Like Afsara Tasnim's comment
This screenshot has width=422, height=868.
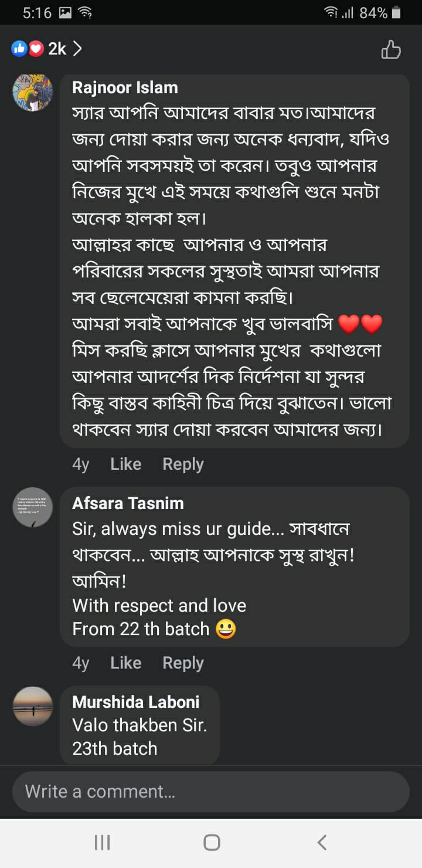125,663
